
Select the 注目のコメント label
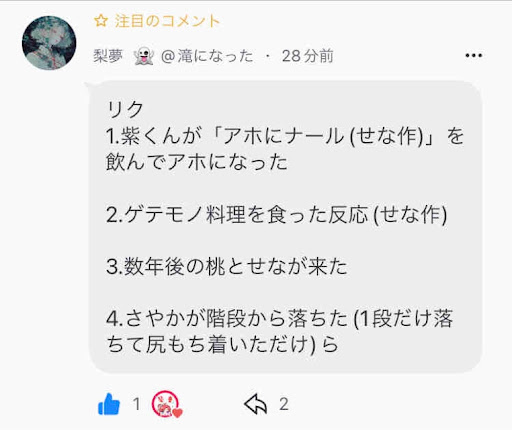pyautogui.click(x=167, y=21)
